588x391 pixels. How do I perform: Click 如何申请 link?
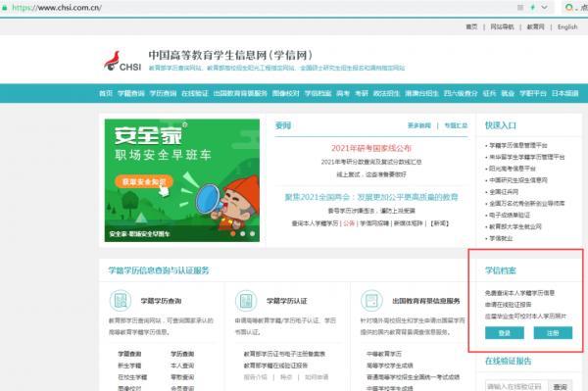pyautogui.click(x=317, y=377)
